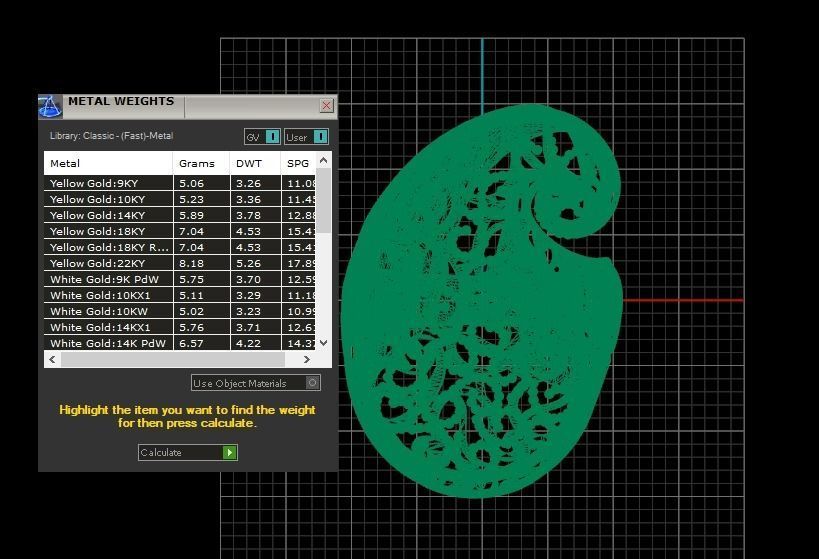This screenshot has width=819, height=559.
Task: Toggle the User library switch
Action: (x=307, y=137)
